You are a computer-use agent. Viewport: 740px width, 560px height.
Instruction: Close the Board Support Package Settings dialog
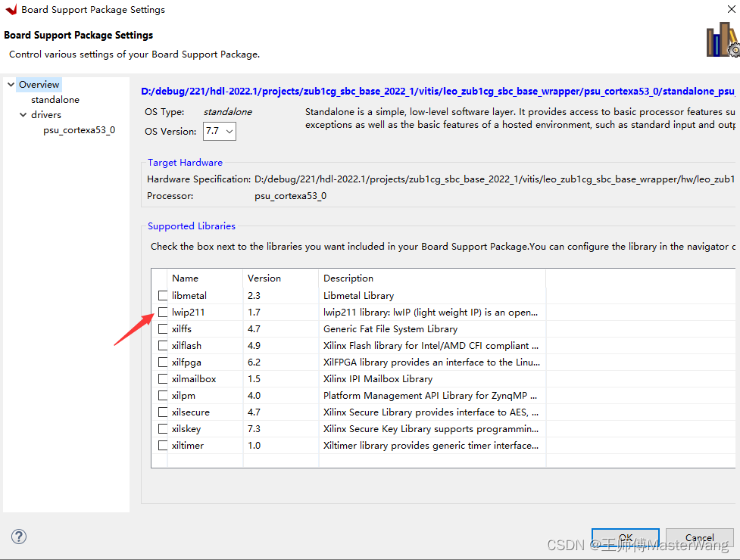point(731,9)
